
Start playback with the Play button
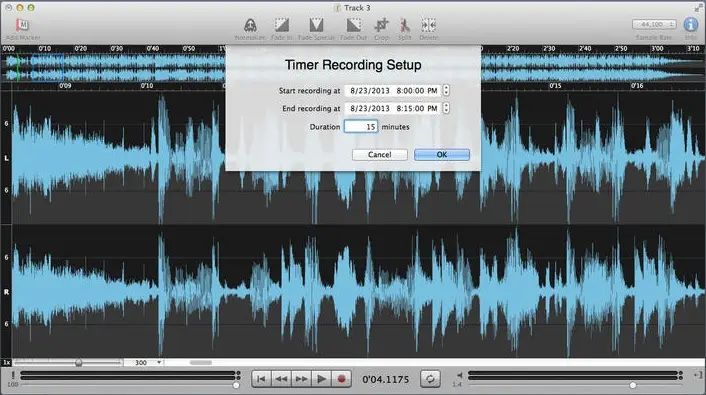tap(321, 379)
